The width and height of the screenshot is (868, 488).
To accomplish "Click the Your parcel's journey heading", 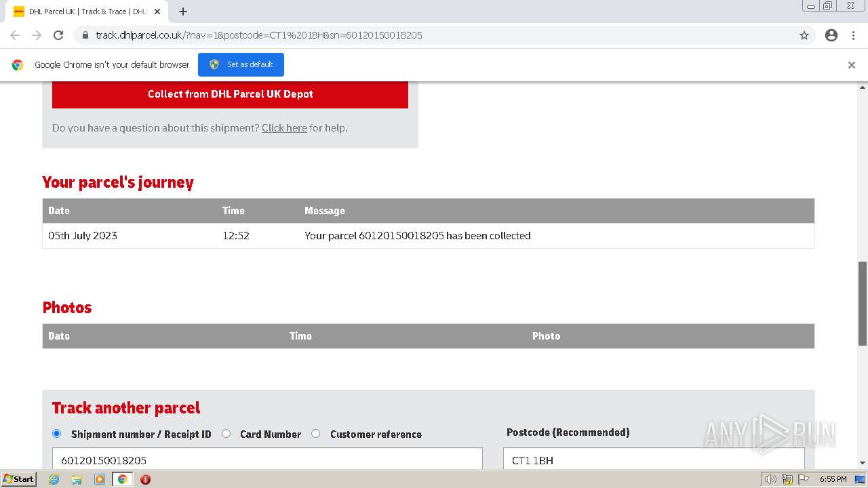I will [118, 182].
